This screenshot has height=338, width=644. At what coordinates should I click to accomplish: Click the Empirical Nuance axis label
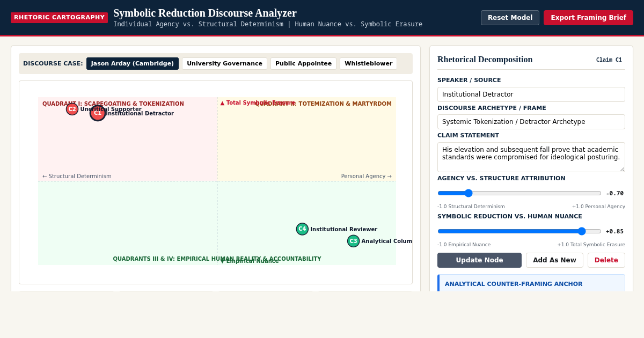pos(250,261)
